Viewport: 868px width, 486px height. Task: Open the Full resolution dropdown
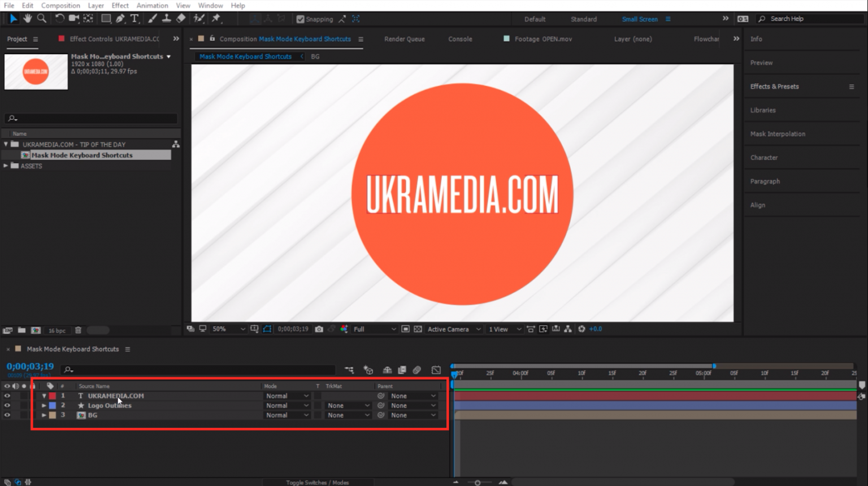coord(374,329)
